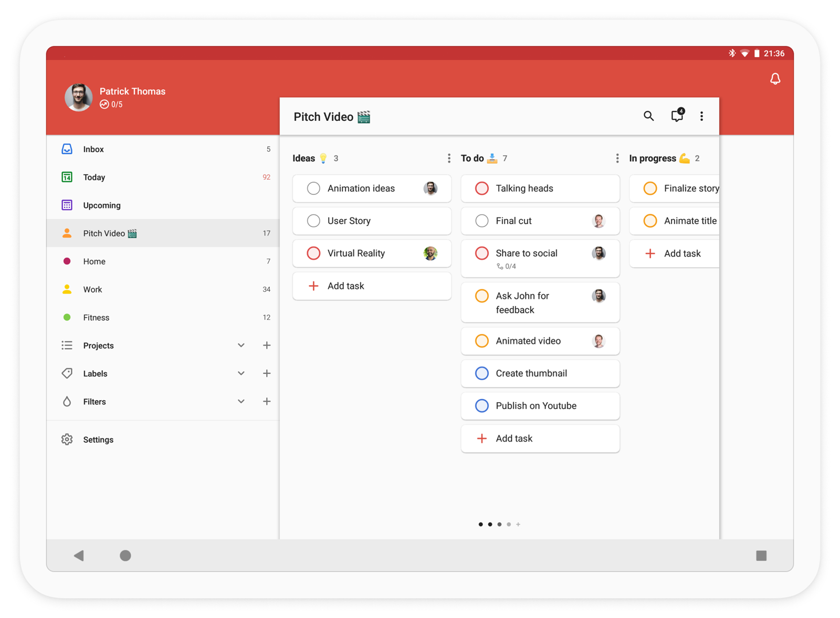The height and width of the screenshot is (618, 840).
Task: Tap Android recent apps square button
Action: pos(761,555)
